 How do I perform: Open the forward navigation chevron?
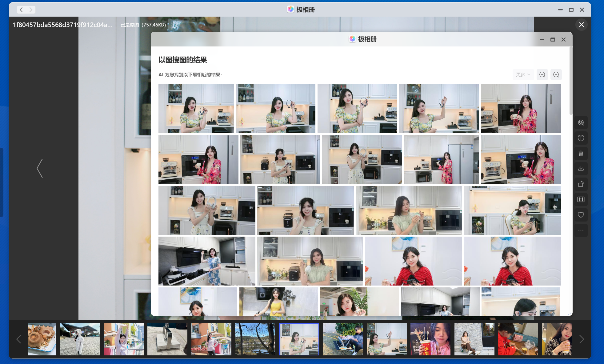pos(30,10)
